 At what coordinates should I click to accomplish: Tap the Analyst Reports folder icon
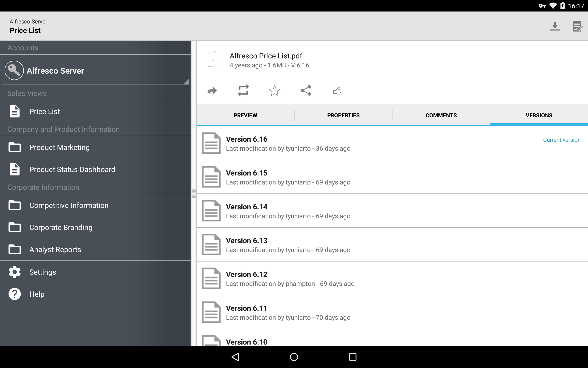[x=14, y=250]
